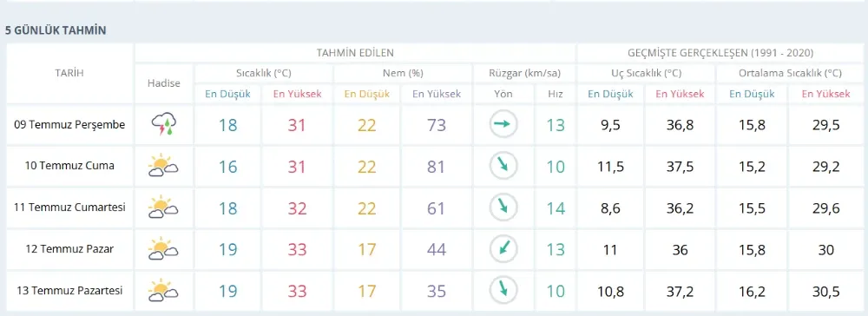
Task: Click the partly cloudy icon for 13 Temmuz Pazartesi
Action: click(x=163, y=291)
